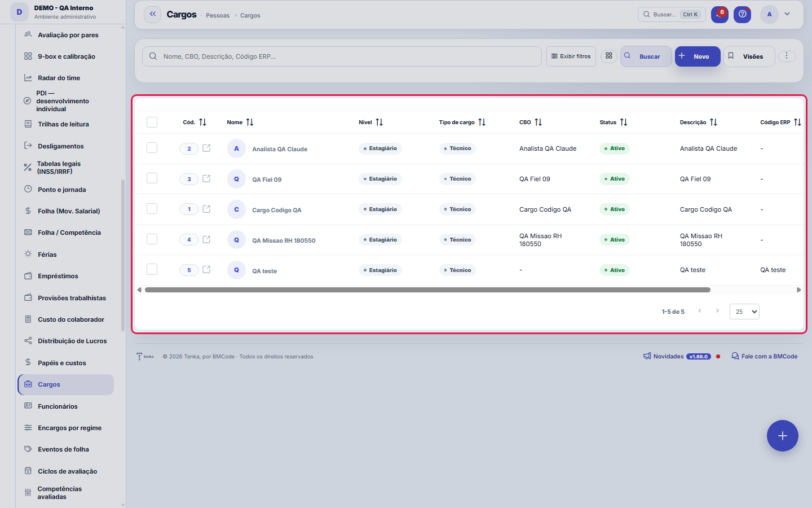
Task: Open Funcionários in the sidebar
Action: (x=65, y=406)
